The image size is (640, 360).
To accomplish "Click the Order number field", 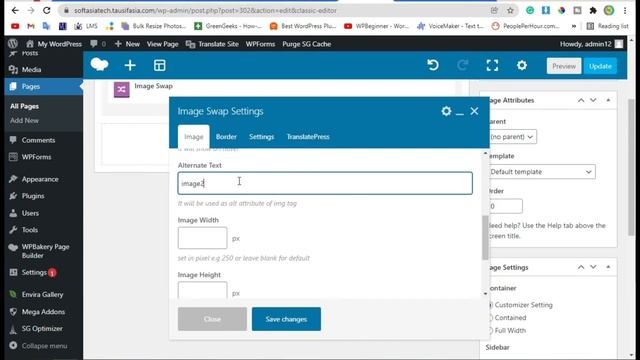I will point(505,206).
